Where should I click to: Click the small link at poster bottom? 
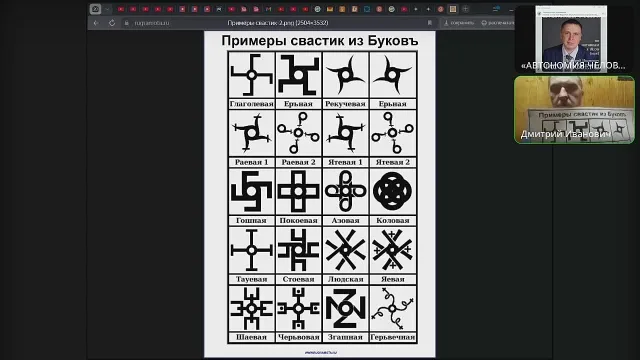(x=320, y=352)
